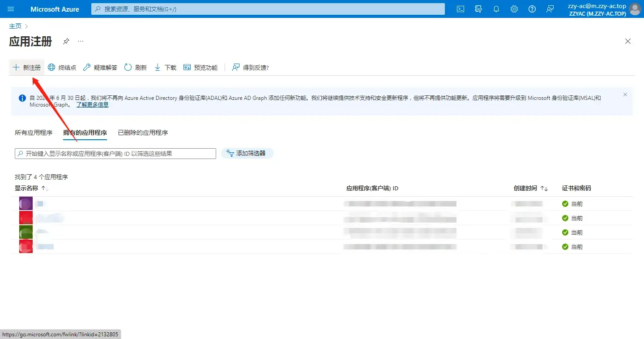Click 应用程序(客户端) ID column header
Image resolution: width=644 pixels, height=339 pixels.
(x=372, y=189)
